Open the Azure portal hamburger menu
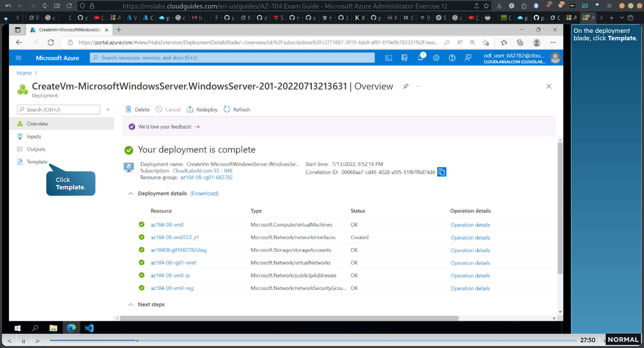 [19, 58]
